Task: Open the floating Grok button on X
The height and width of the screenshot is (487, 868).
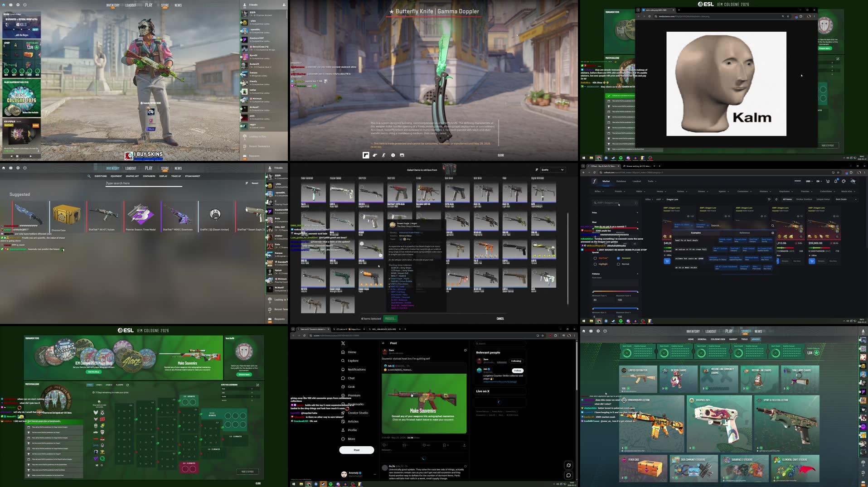Action: 568,465
